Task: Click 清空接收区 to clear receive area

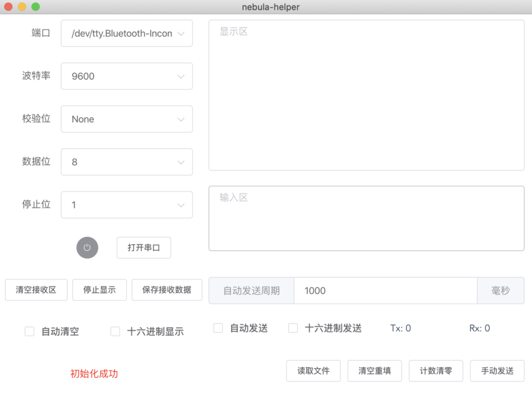Action: click(x=36, y=290)
